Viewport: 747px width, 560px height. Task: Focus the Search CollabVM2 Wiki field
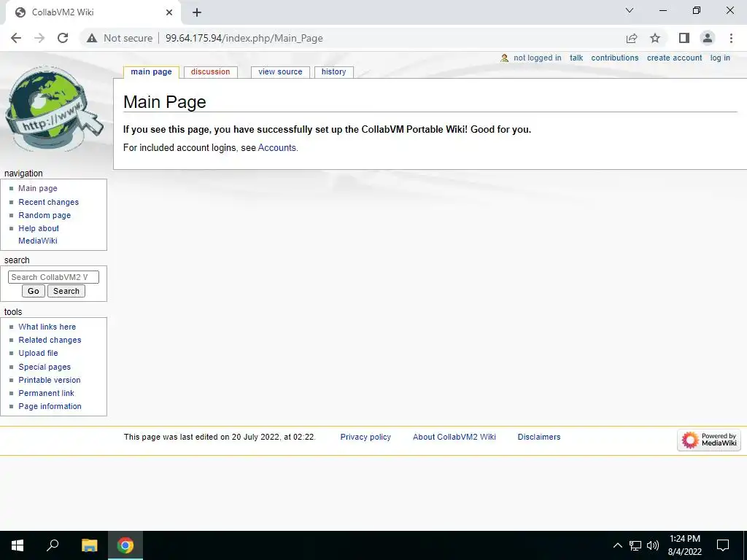click(x=53, y=277)
